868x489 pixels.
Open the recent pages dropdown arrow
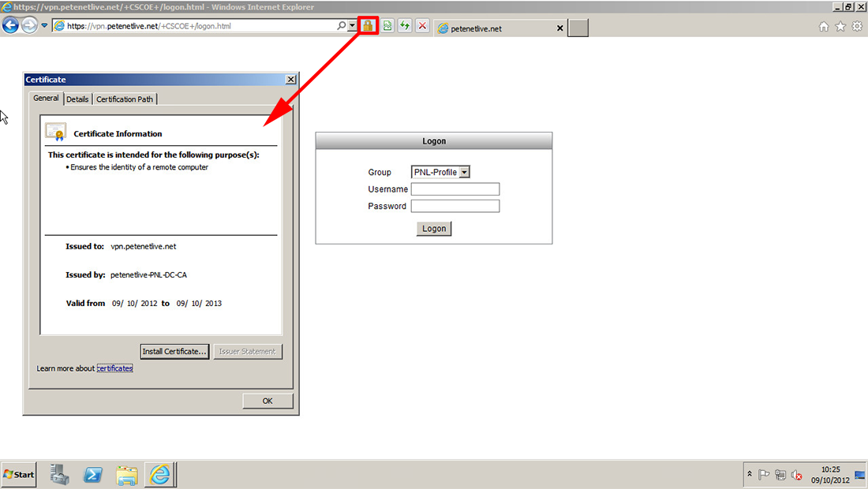click(x=44, y=25)
